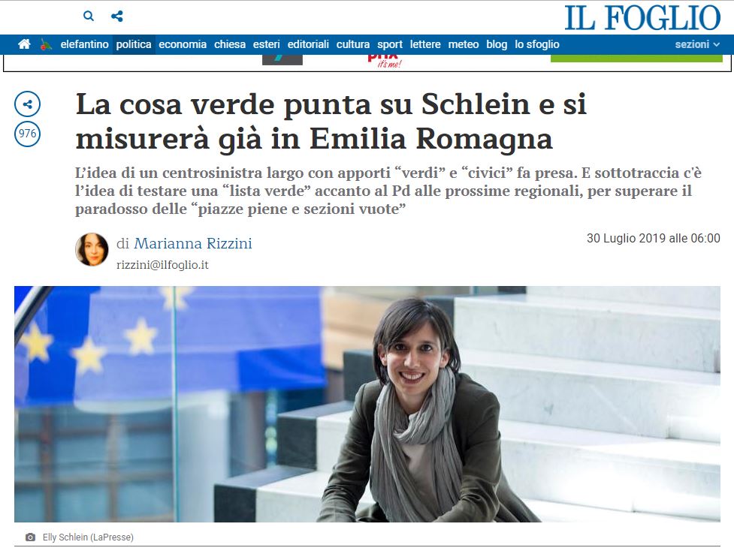Open the search magnifier icon
The height and width of the screenshot is (560, 734).
[x=89, y=17]
